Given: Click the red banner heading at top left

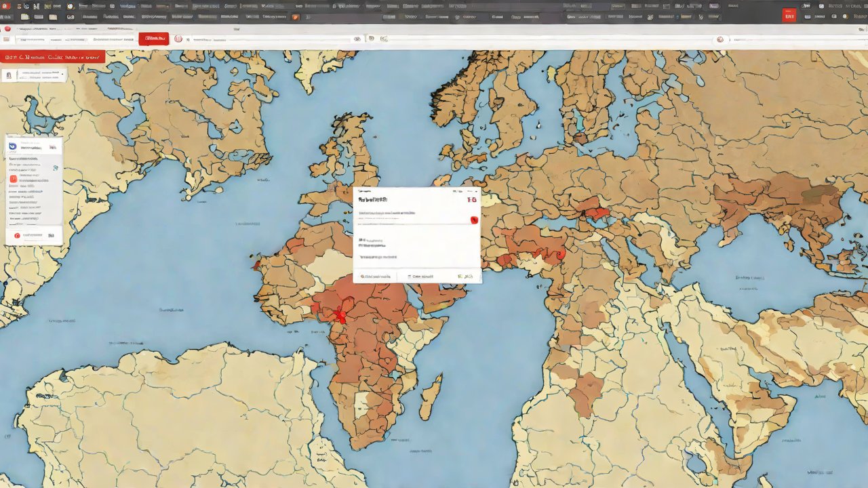Looking at the screenshot, I should pyautogui.click(x=52, y=58).
